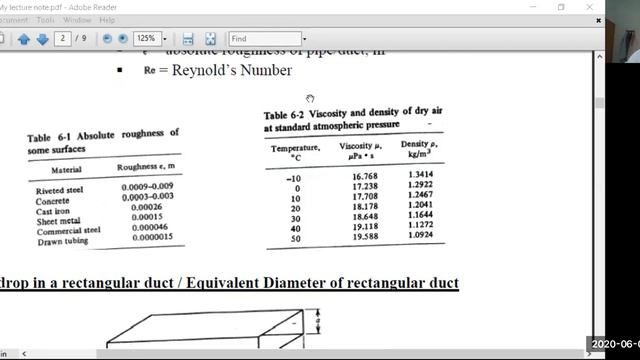Click the vertical scrollbar thumb
640x360 pixels.
click(599, 102)
